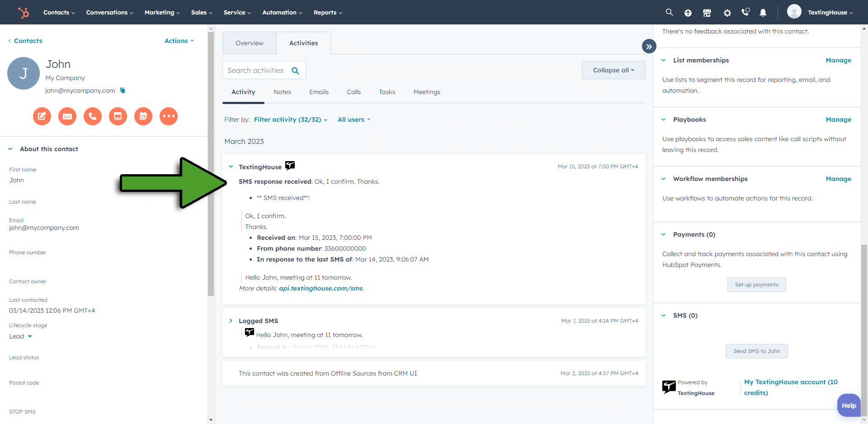
Task: Open the Contacts menu in top navigation
Action: [x=59, y=13]
